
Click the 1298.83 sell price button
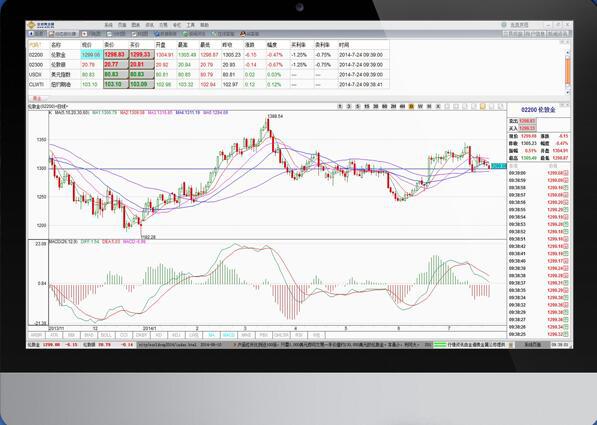[116, 55]
